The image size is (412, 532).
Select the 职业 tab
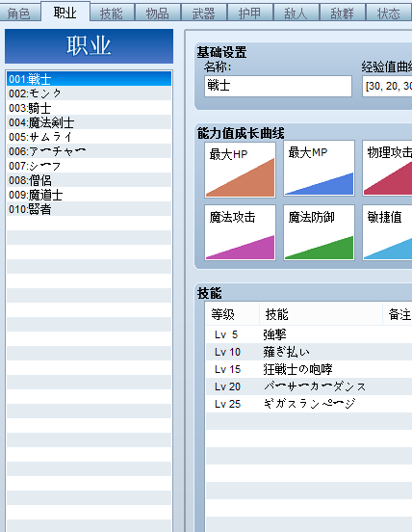pos(65,13)
